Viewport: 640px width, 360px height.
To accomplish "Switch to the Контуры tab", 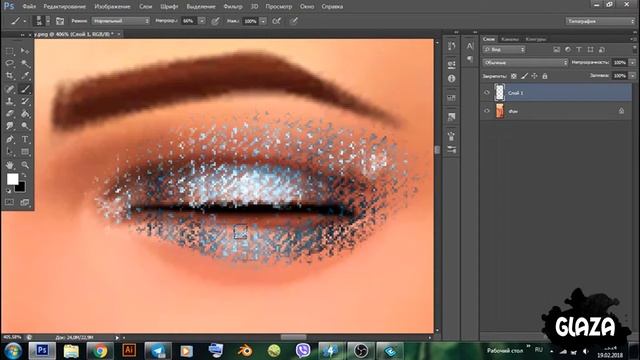I will (536, 39).
